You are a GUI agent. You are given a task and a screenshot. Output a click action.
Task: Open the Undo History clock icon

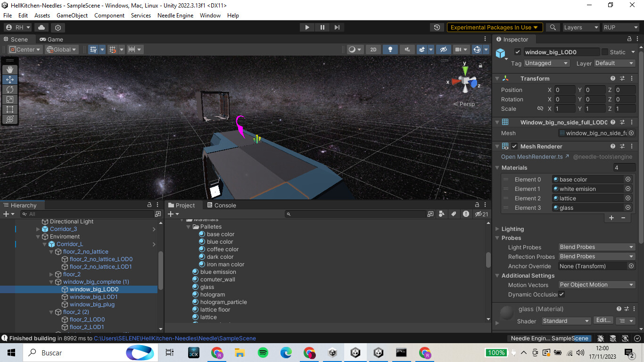437,27
